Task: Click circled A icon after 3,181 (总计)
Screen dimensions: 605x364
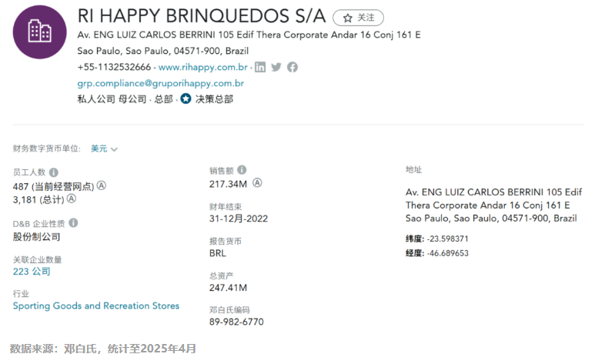Action: coord(72,199)
